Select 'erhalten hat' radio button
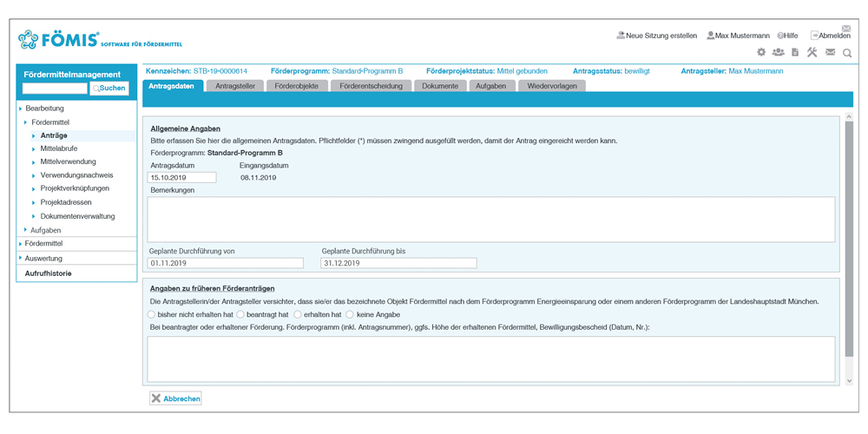 pos(298,314)
